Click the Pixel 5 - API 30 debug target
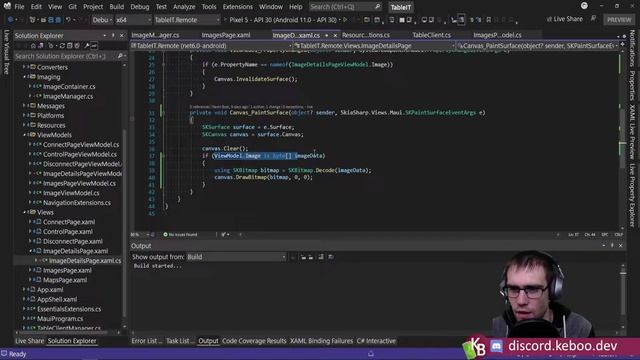The height and width of the screenshot is (360, 640). tap(283, 20)
